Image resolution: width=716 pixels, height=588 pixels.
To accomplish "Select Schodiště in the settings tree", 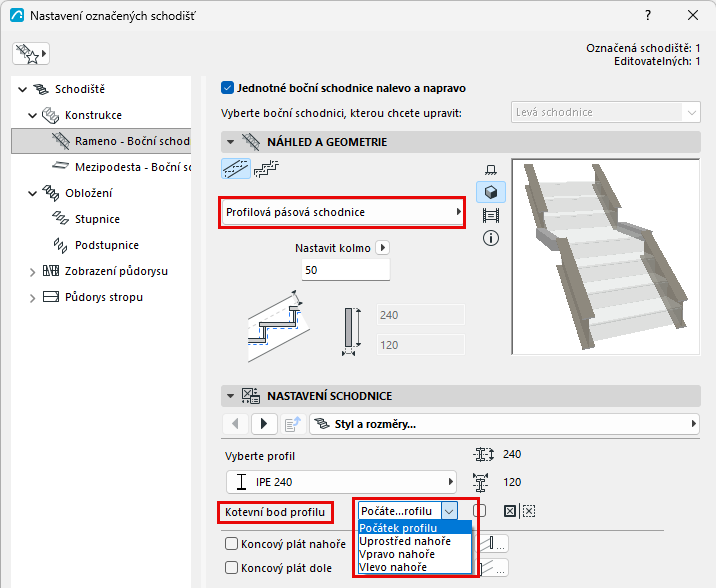I will tap(79, 89).
